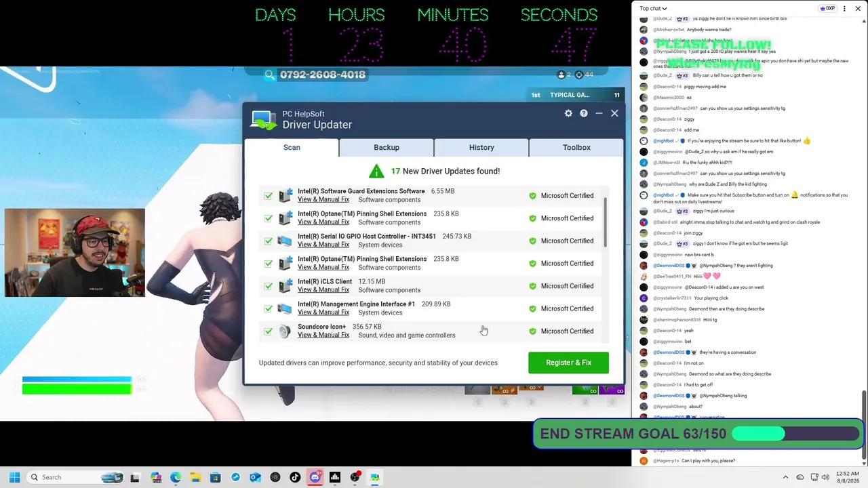Show hidden icons in system tray
The height and width of the screenshot is (488, 868).
coord(785,477)
